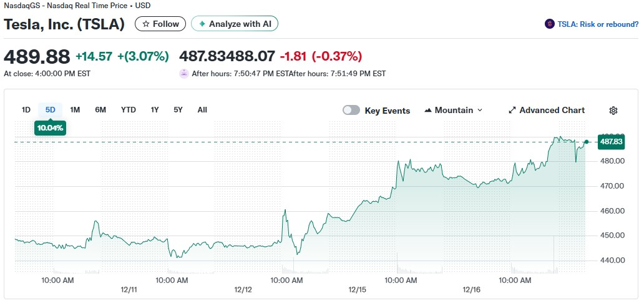
Task: Show All historical price data
Action: [202, 110]
